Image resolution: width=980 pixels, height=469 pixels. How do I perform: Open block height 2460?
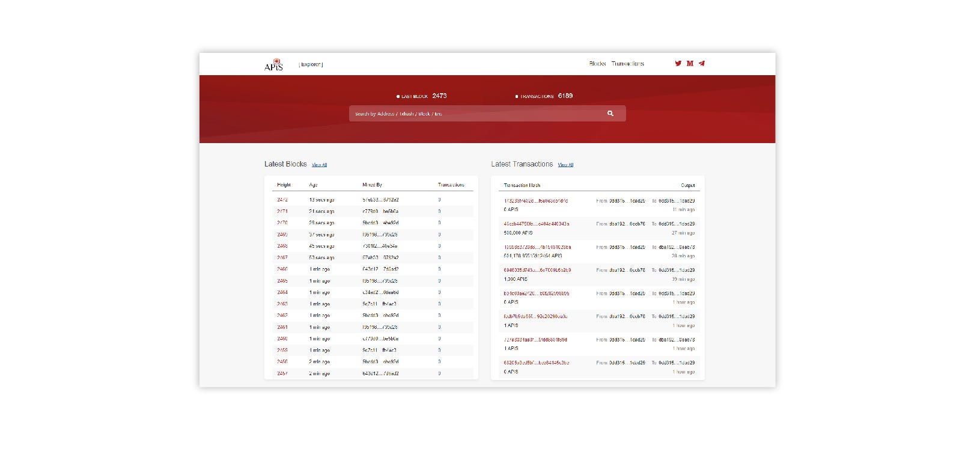coord(282,339)
